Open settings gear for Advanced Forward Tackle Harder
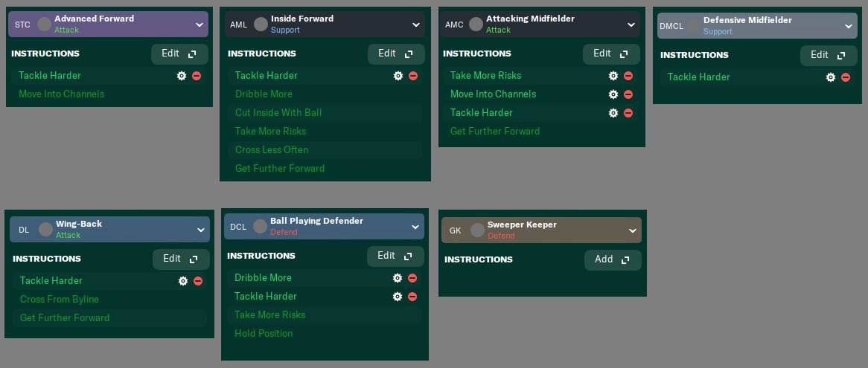 click(x=182, y=76)
